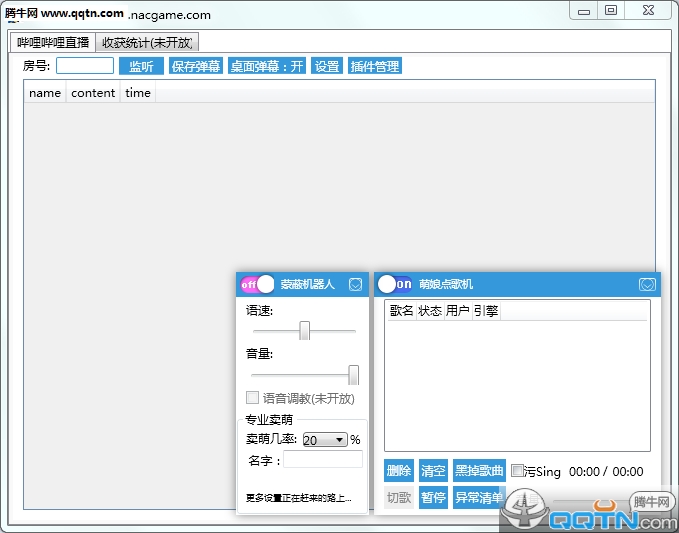
Task: Open 插件管理 plugin manager
Action: pyautogui.click(x=375, y=66)
